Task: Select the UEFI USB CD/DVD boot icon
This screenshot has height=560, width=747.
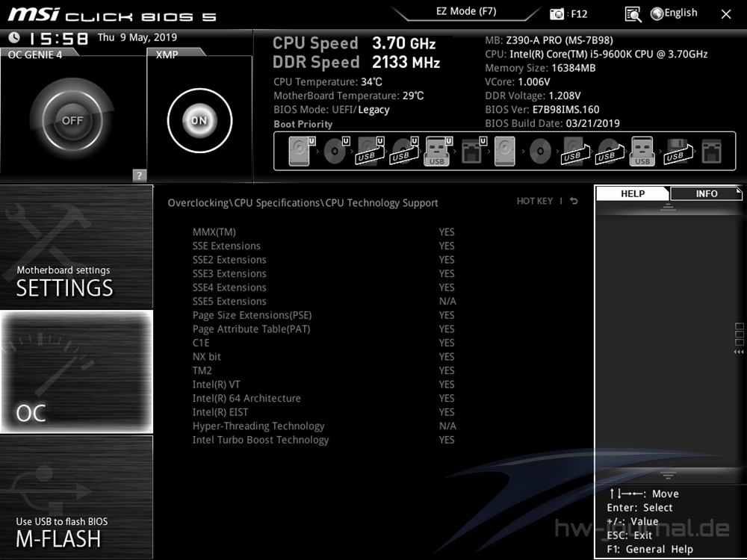Action: [404, 151]
